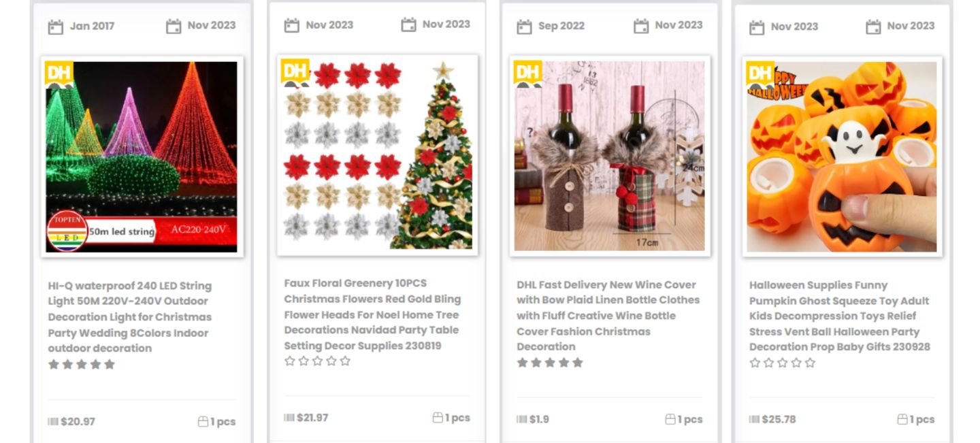980x443 pixels.
Task: Open the Christmas flowers product image
Action: (377, 155)
